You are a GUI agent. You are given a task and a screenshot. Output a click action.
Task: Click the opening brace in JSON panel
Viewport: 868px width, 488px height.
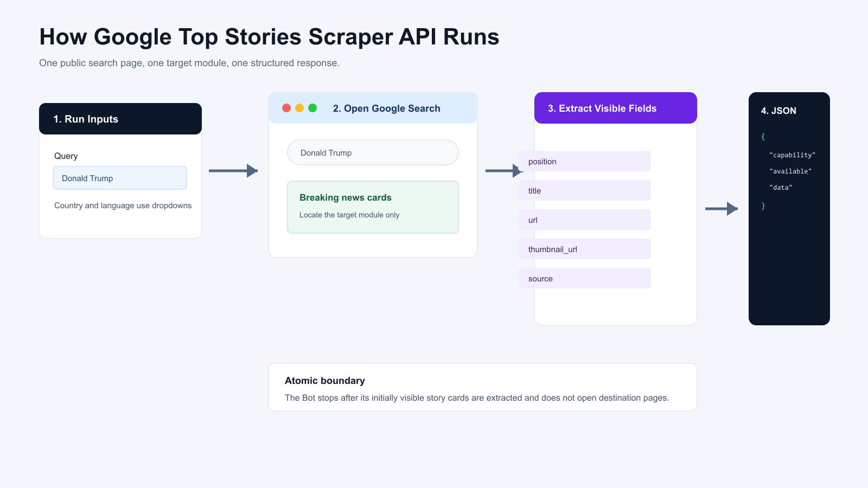[763, 137]
